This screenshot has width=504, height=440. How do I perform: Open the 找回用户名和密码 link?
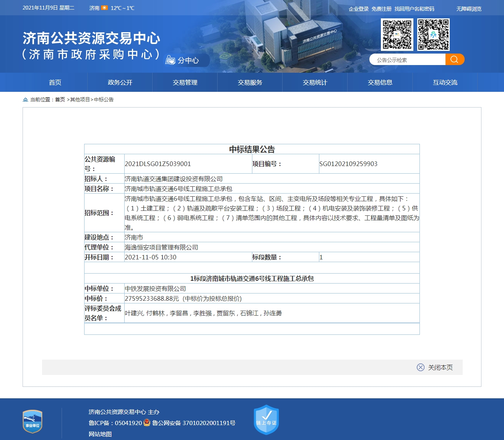pos(414,9)
